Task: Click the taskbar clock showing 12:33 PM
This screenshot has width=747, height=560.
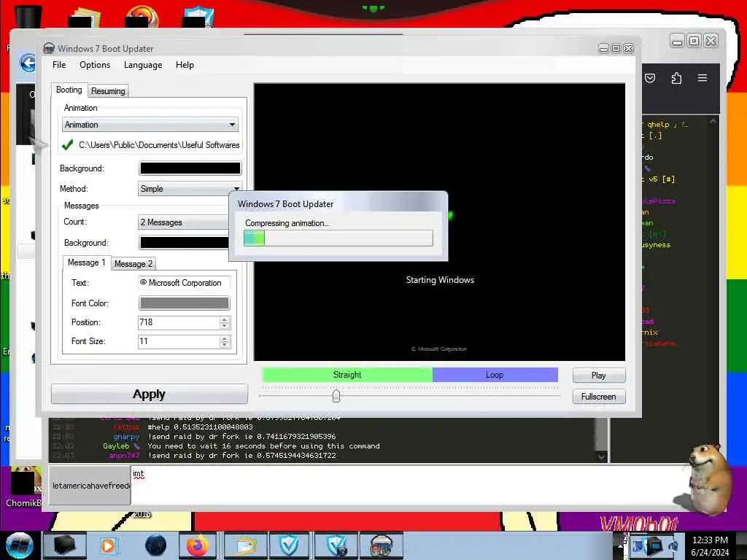Action: (x=711, y=545)
